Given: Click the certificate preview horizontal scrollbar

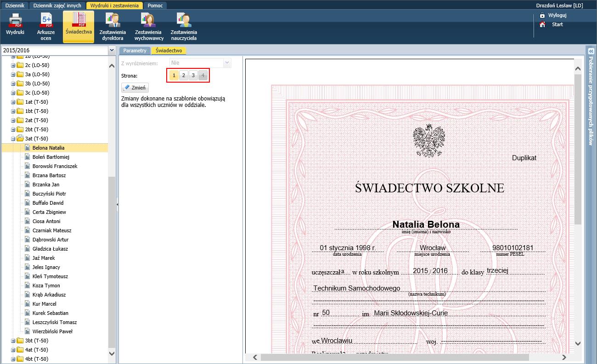Looking at the screenshot, I should tap(395, 357).
